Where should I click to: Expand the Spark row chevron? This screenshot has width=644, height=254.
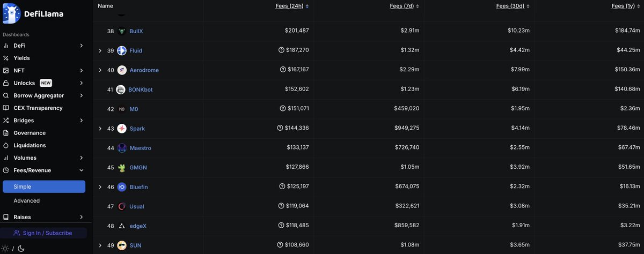tap(100, 129)
